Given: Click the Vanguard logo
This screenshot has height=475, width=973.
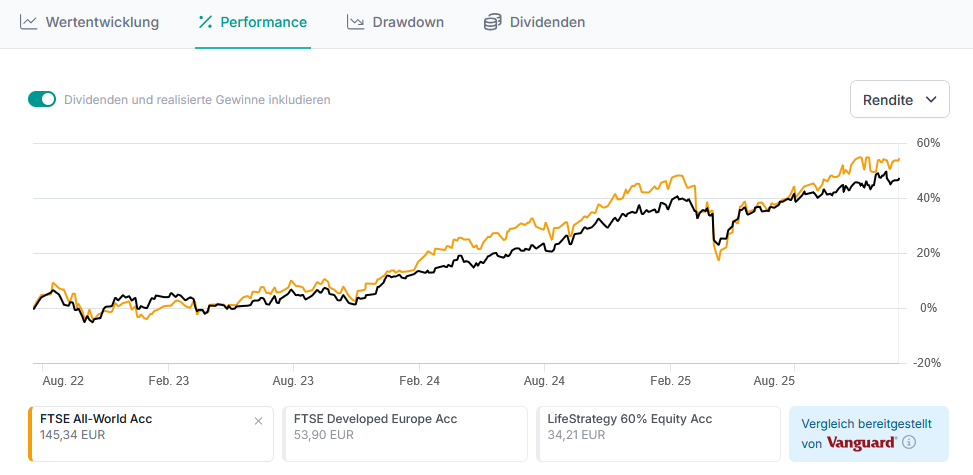Looking at the screenshot, I should [x=861, y=442].
